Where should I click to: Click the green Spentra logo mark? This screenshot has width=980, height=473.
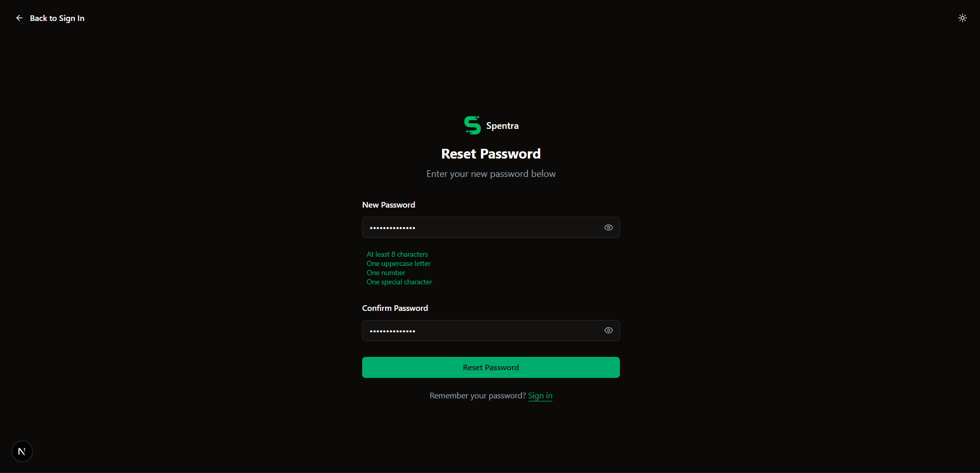(472, 125)
